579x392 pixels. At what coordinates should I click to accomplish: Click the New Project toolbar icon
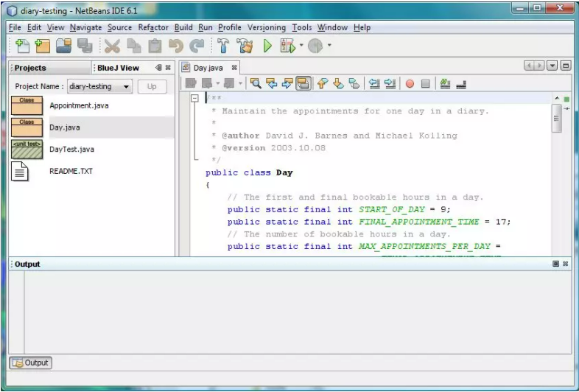coord(43,46)
